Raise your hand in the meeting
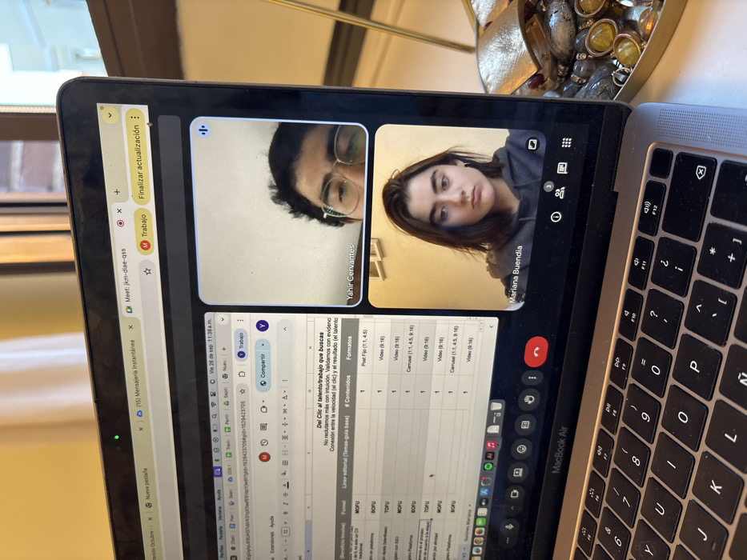The height and width of the screenshot is (560, 747). click(x=528, y=399)
